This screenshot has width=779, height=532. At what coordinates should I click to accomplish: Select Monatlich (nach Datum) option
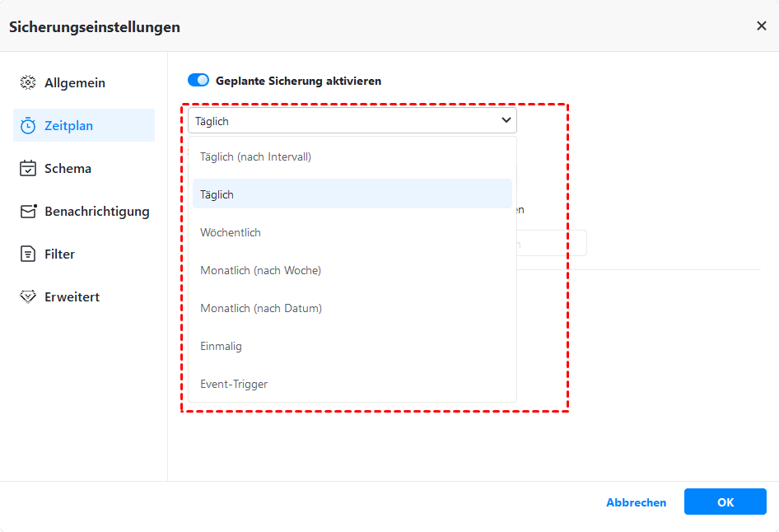click(261, 308)
